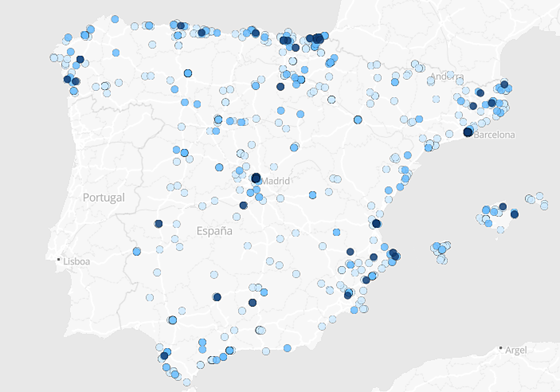Click the marker cluster on Ibiza island

coord(441,251)
